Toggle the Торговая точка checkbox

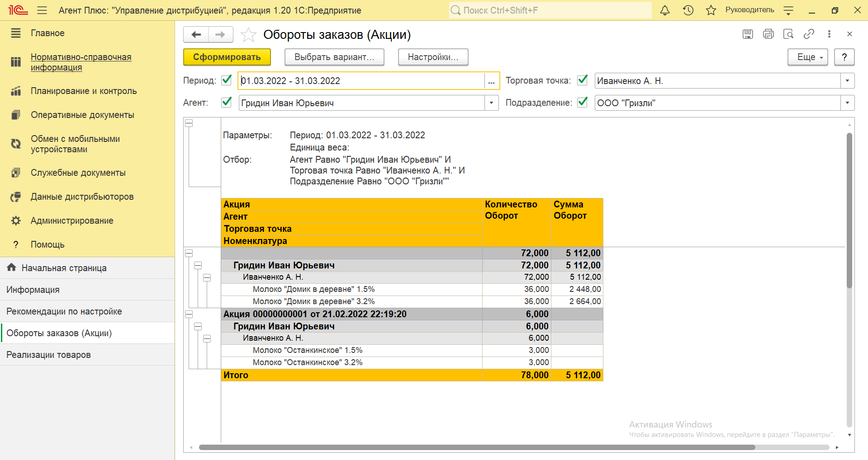[583, 80]
